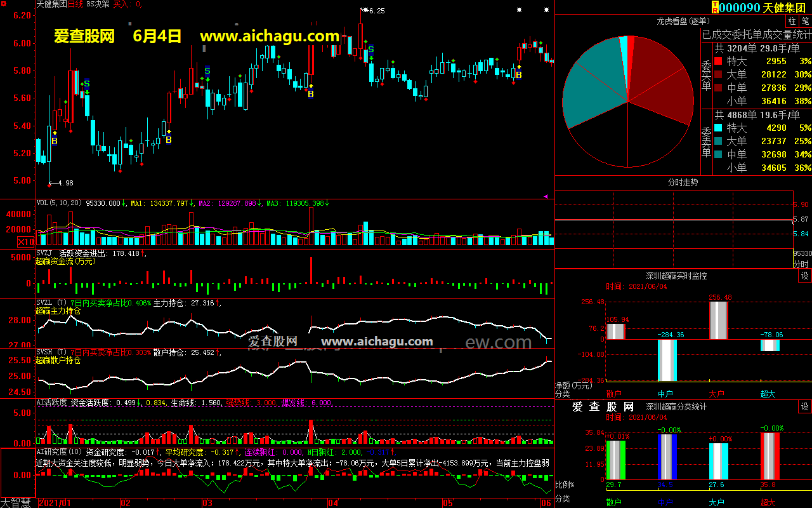Click the 2021/01 date on the time axis
Image resolution: width=812 pixels, height=508 pixels.
(55, 503)
